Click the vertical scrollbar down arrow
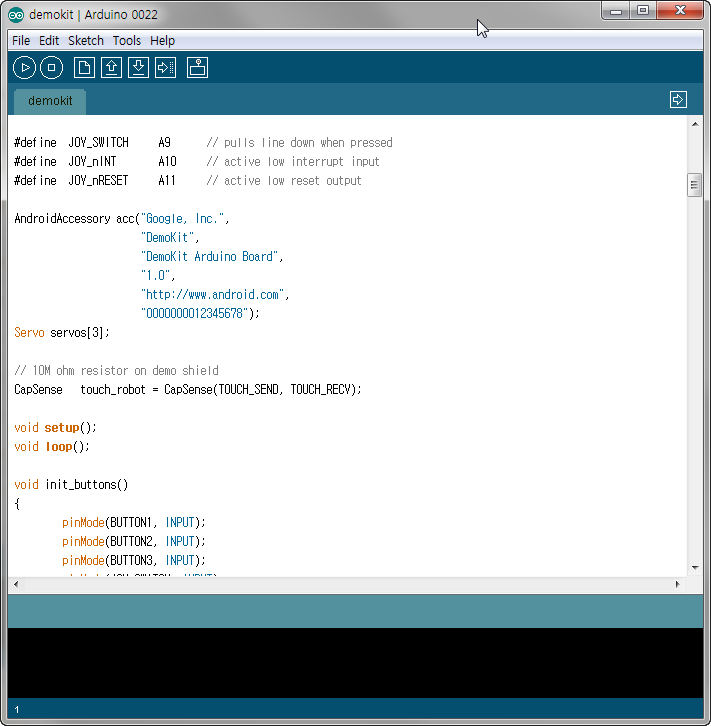Viewport: 711px width, 726px height. (695, 568)
